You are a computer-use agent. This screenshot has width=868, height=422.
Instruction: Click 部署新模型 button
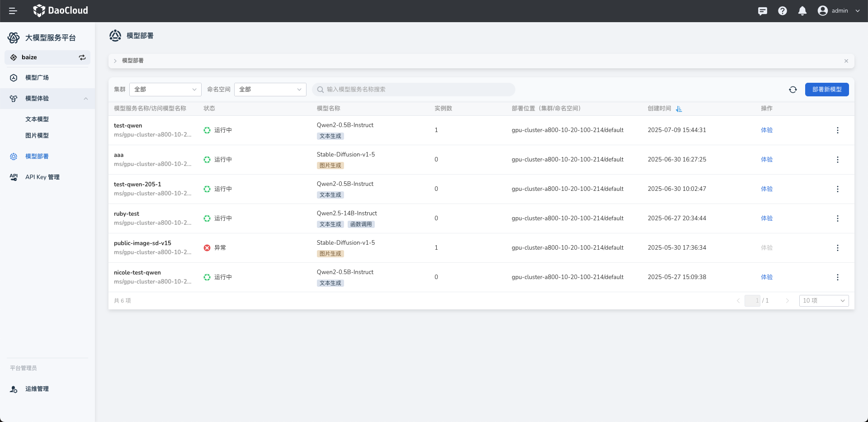[x=826, y=90]
